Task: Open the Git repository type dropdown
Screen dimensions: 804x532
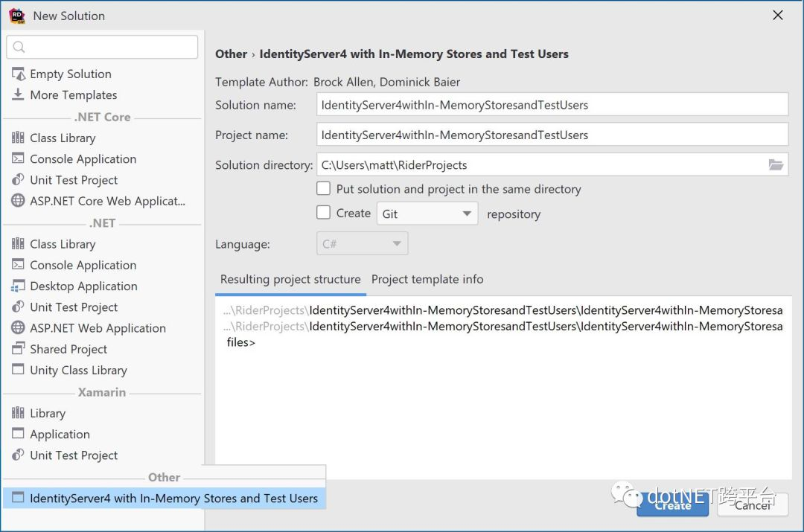Action: 427,214
